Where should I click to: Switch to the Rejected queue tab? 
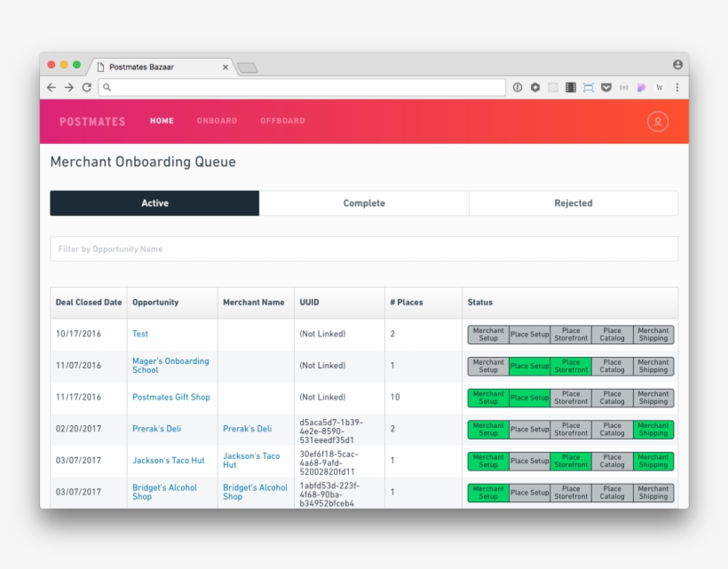pyautogui.click(x=574, y=203)
